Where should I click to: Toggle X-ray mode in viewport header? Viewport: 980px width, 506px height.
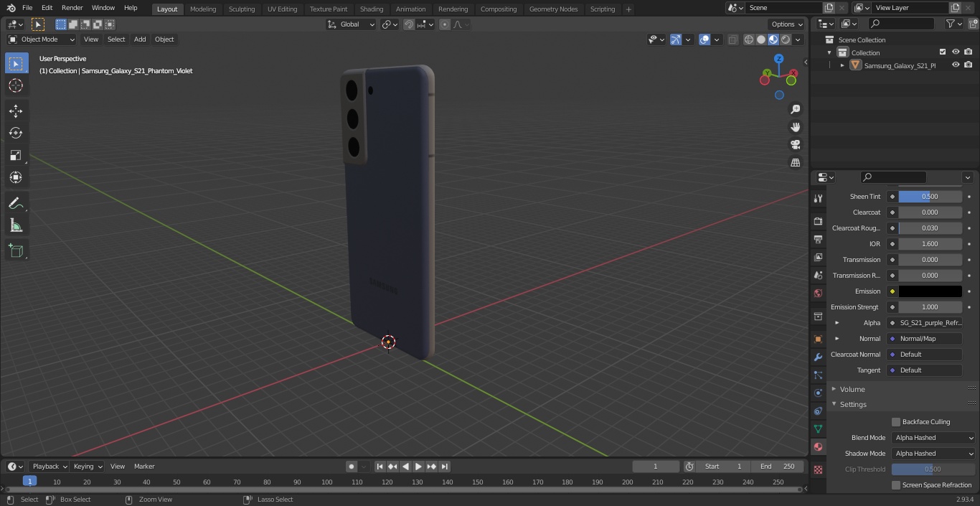coord(732,39)
